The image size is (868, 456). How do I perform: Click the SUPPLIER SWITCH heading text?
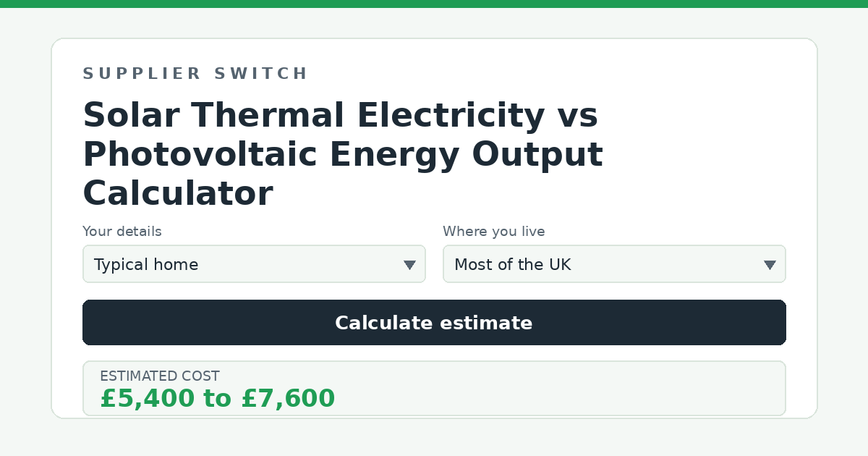195,74
